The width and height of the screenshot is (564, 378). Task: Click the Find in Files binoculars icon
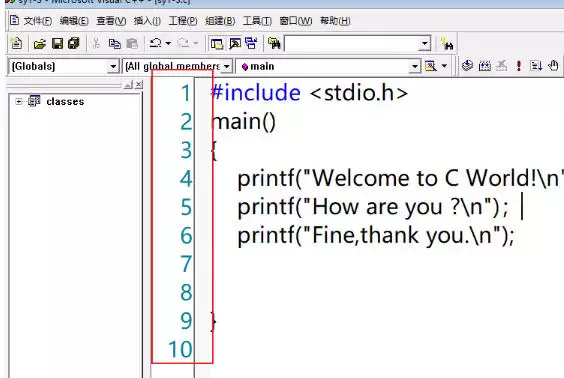[274, 44]
